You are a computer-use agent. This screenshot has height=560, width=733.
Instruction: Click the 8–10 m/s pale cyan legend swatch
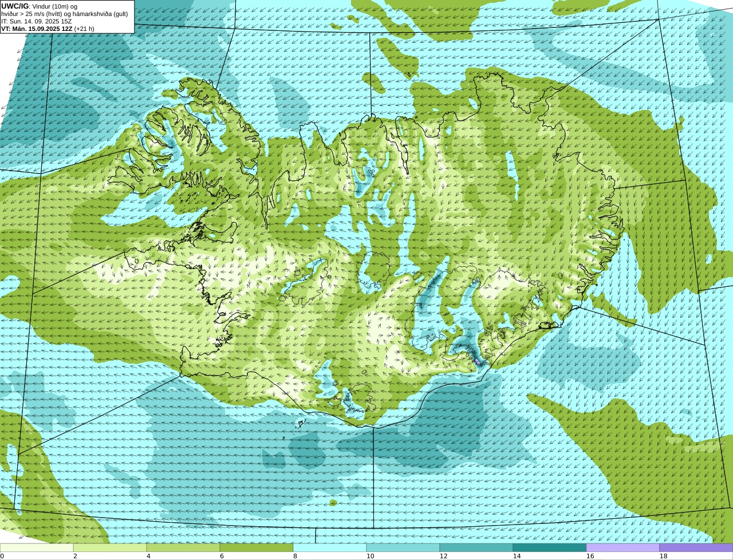point(330,547)
